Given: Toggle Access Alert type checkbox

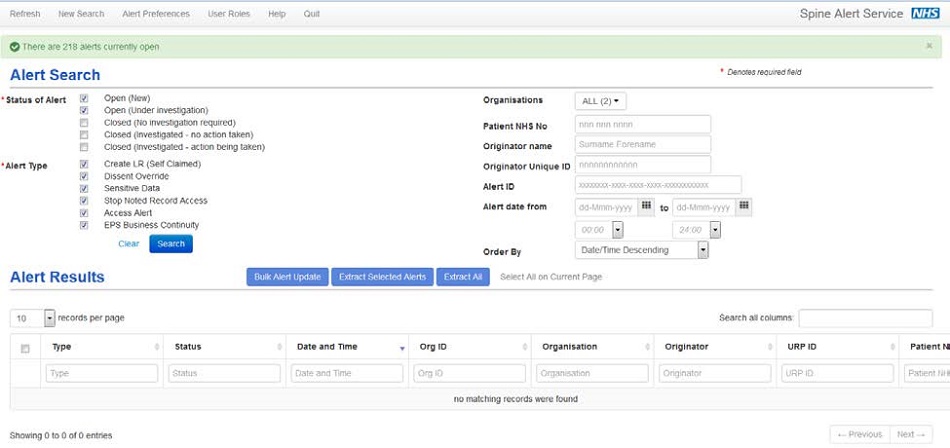Looking at the screenshot, I should tap(84, 213).
